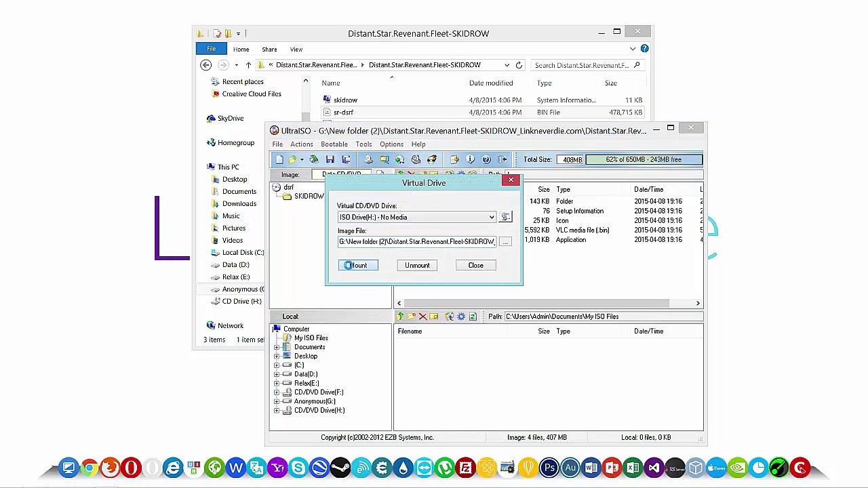Click the Mount button

coord(358,265)
